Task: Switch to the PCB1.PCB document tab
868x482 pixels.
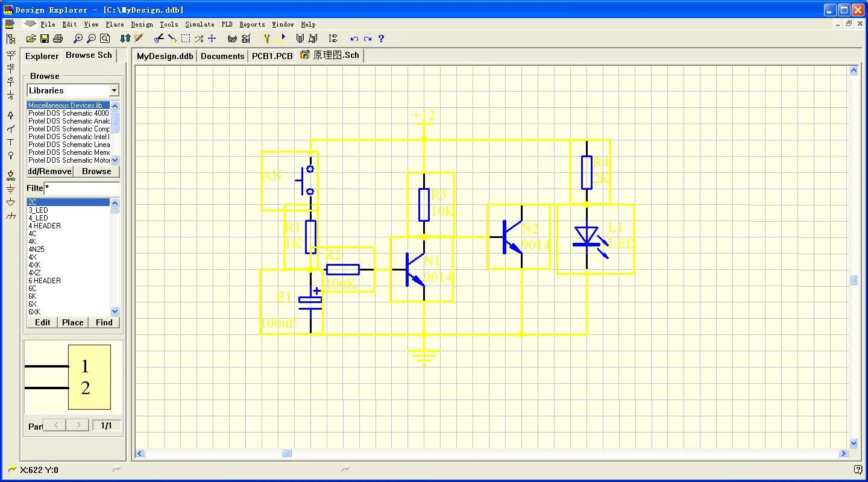Action: (272, 55)
